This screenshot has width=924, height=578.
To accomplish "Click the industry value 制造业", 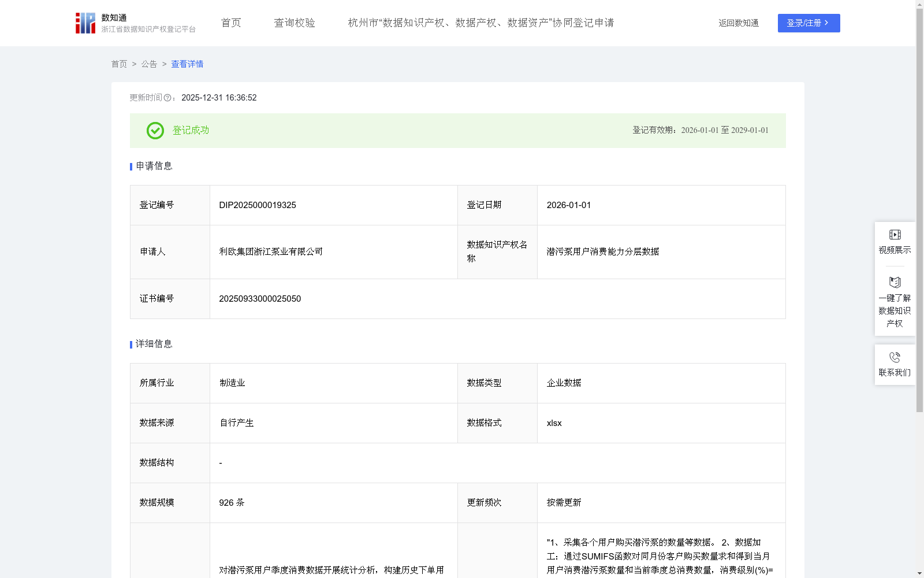I will pyautogui.click(x=232, y=383).
